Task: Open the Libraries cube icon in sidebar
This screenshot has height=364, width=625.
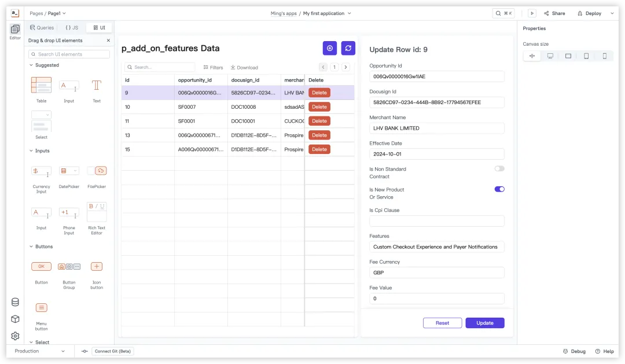Action: point(15,319)
